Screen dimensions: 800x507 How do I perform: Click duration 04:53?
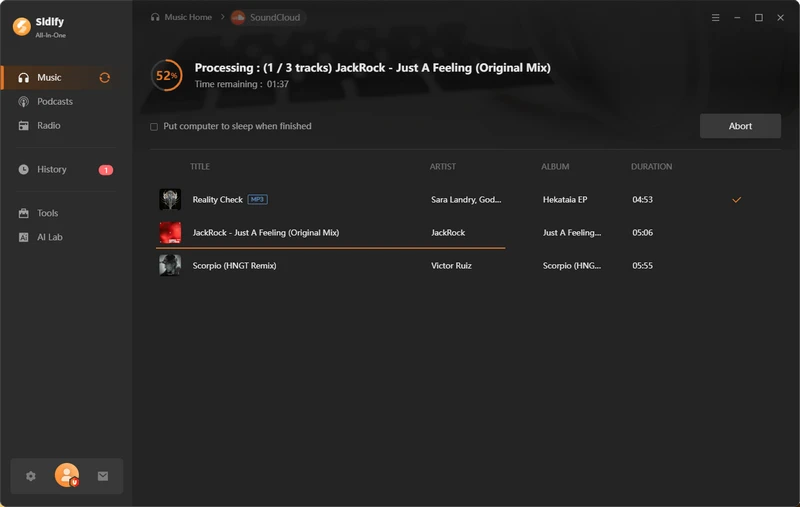[x=642, y=199]
